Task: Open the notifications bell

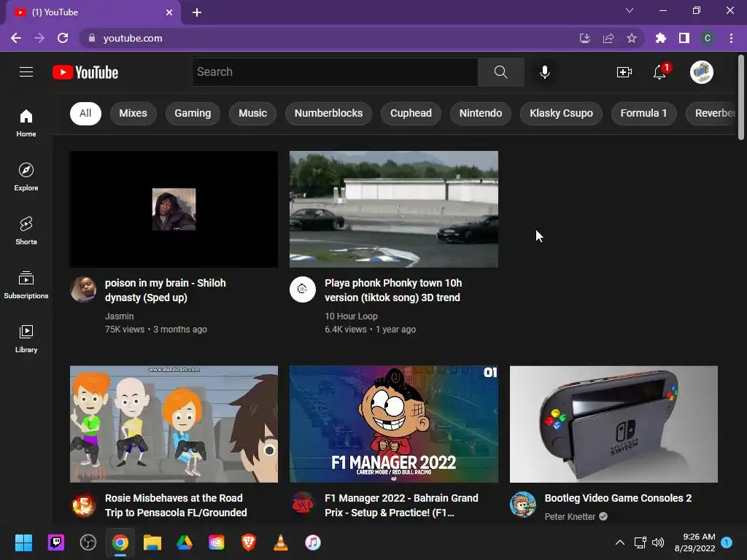Action: (659, 72)
